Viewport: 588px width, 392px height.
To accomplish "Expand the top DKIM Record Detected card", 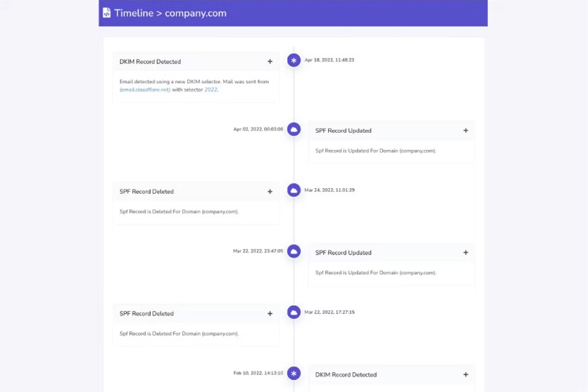I will 270,61.
